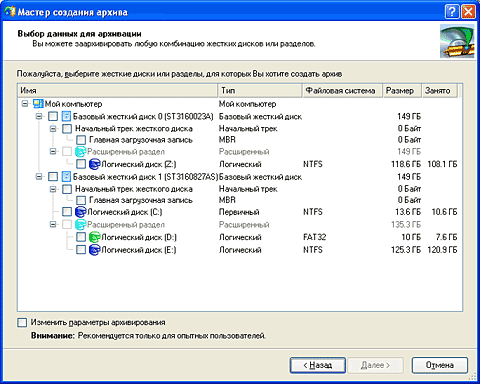Click the hard disk 0 ST3160023A drive icon
The height and width of the screenshot is (384, 480).
[x=67, y=116]
